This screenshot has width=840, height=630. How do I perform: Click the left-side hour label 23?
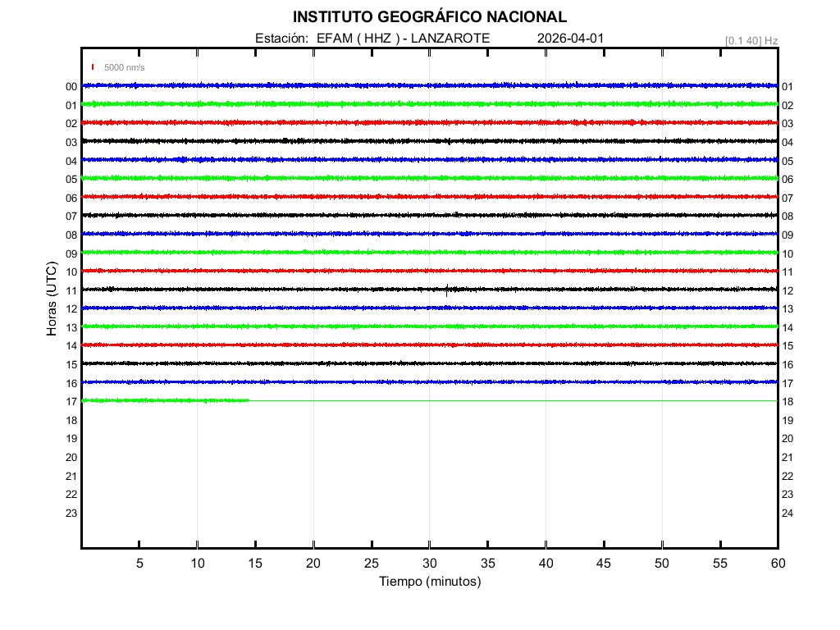71,514
